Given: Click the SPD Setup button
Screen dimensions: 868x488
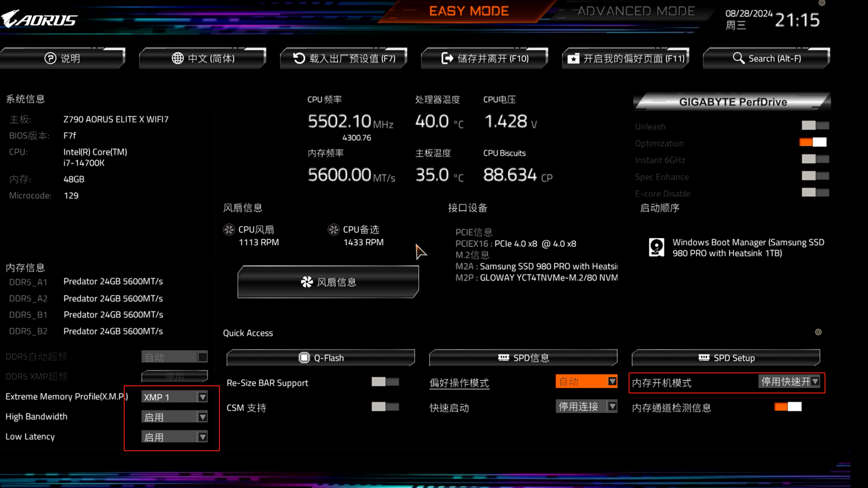Looking at the screenshot, I should coord(726,358).
